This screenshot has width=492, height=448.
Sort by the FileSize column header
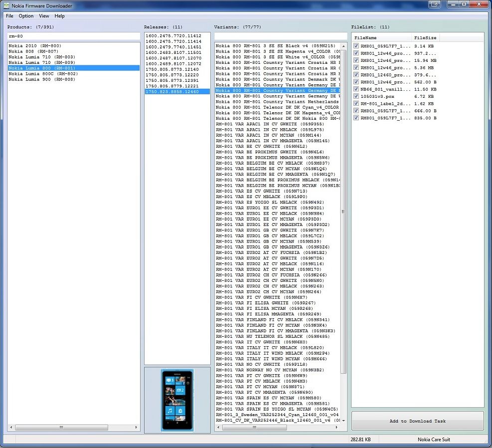(x=425, y=38)
